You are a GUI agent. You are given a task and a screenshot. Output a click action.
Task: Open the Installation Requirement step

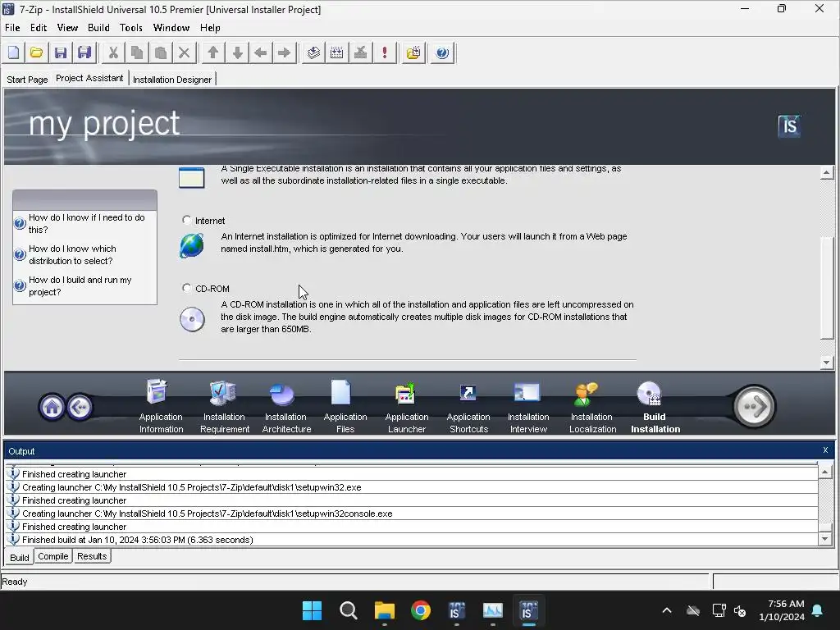point(225,407)
